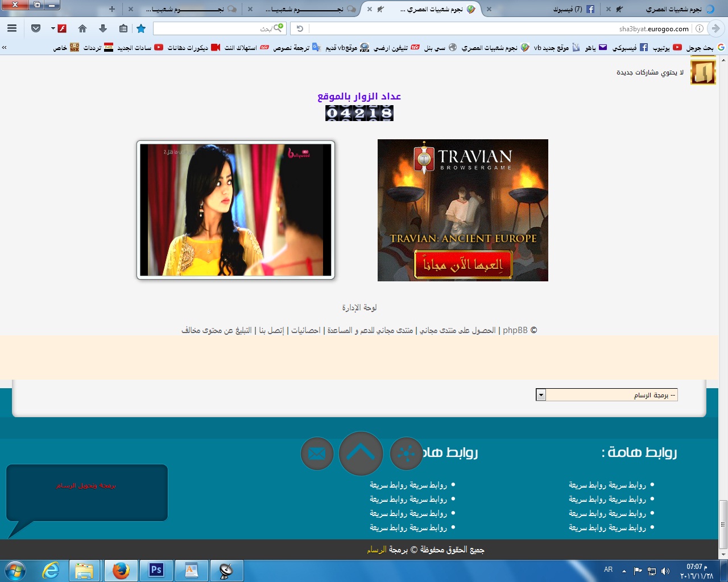Click the Travian Ancient Europe ad banner
Image resolution: width=728 pixels, height=582 pixels.
click(462, 210)
